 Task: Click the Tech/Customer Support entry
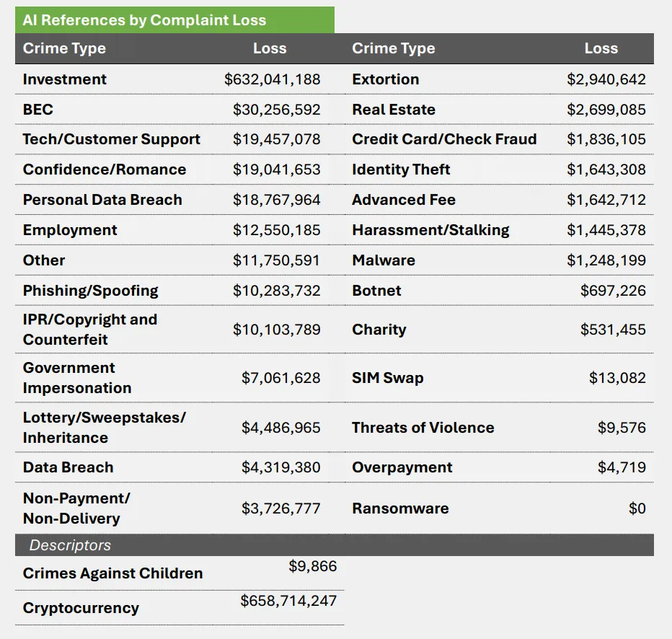point(112,139)
